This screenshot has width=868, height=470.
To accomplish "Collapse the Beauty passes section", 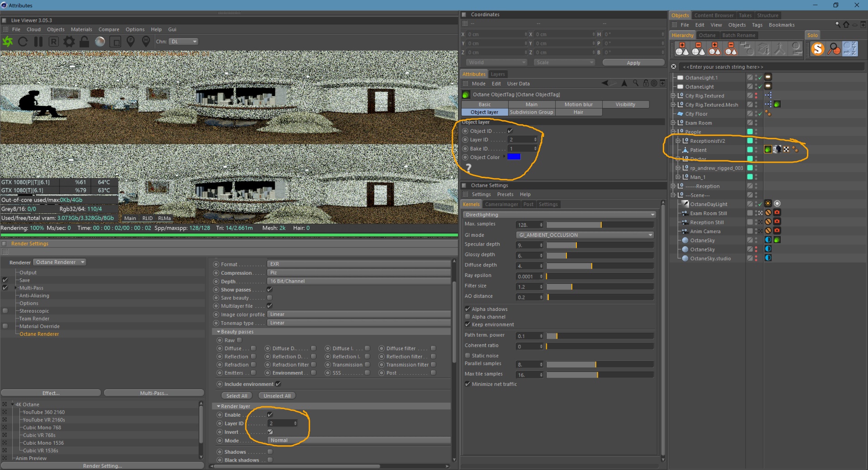I will pos(218,332).
